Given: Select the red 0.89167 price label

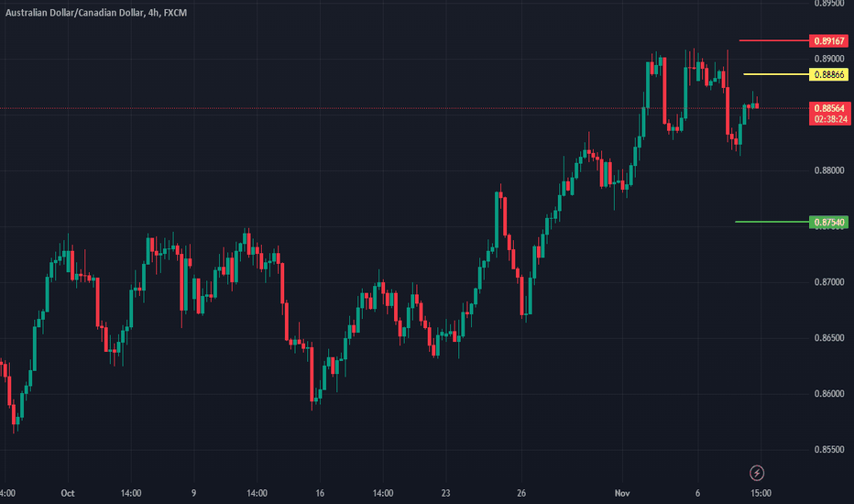Looking at the screenshot, I should 829,41.
